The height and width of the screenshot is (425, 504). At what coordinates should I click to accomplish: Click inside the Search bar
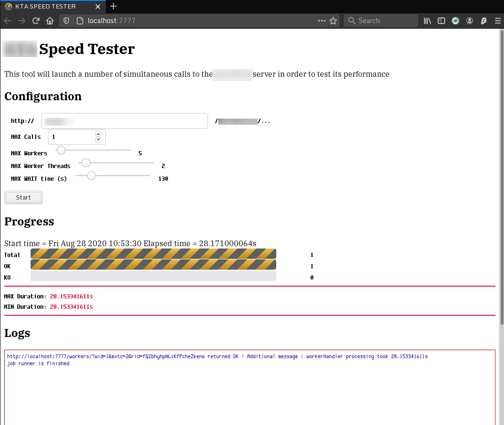coord(381,21)
